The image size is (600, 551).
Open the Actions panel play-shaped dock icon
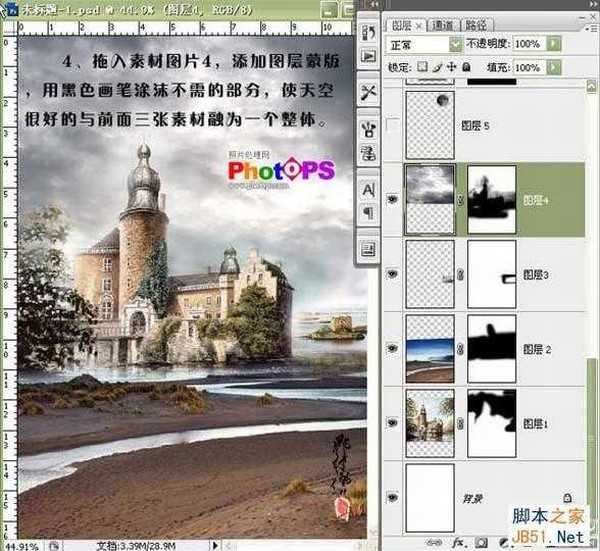pos(367,55)
